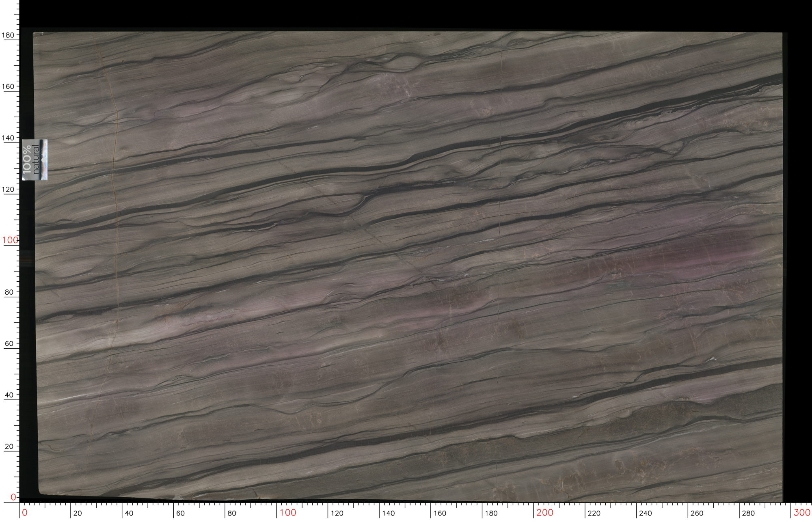Click the 280 mark on horizontal ruler

click(748, 513)
